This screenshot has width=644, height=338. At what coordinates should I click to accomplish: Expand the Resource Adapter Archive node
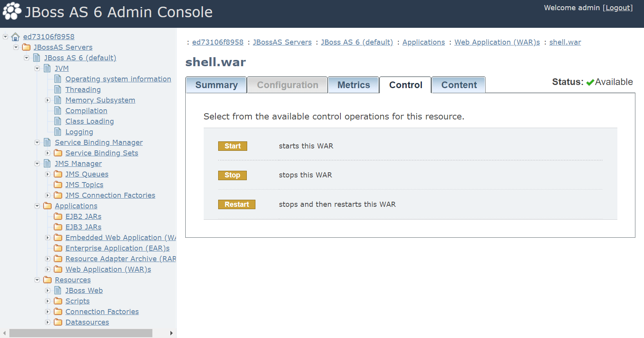pyautogui.click(x=48, y=259)
